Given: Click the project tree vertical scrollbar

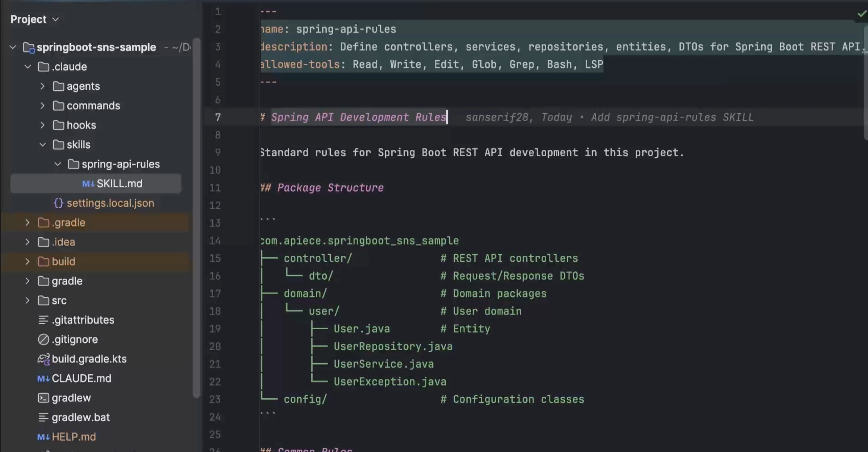Looking at the screenshot, I should [x=196, y=219].
